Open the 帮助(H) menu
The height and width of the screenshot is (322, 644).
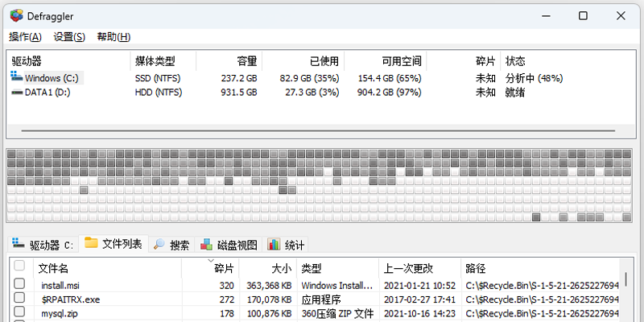coord(114,37)
